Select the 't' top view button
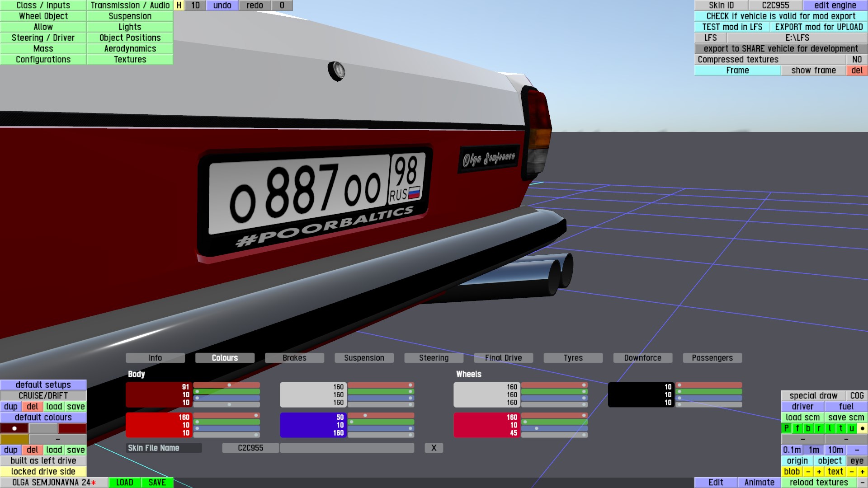 pos(841,428)
